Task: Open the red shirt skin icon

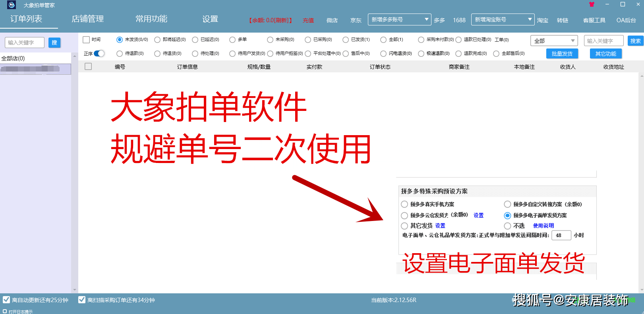Action: pyautogui.click(x=592, y=4)
